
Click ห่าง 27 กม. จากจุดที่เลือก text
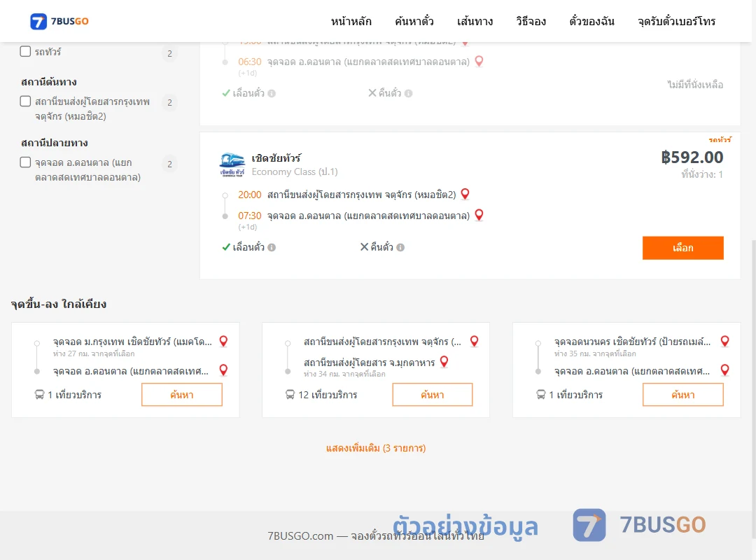tap(94, 353)
